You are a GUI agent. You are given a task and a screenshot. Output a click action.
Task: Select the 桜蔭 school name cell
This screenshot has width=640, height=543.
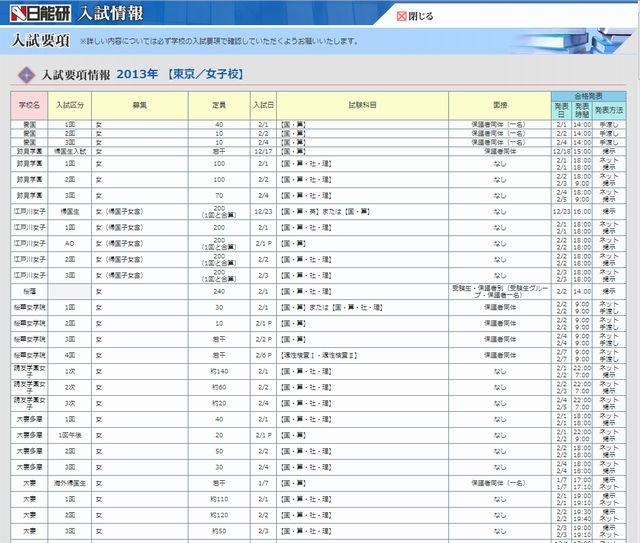tap(30, 291)
